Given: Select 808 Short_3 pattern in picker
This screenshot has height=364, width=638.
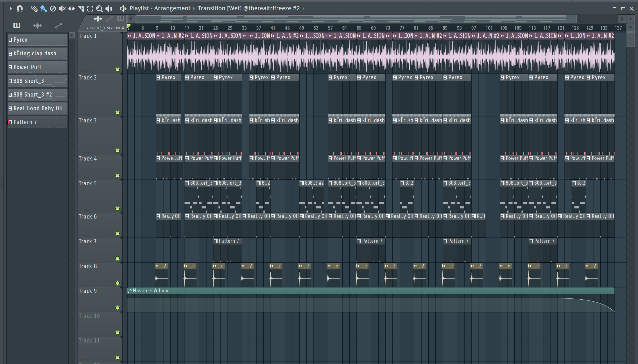Looking at the screenshot, I should [37, 81].
